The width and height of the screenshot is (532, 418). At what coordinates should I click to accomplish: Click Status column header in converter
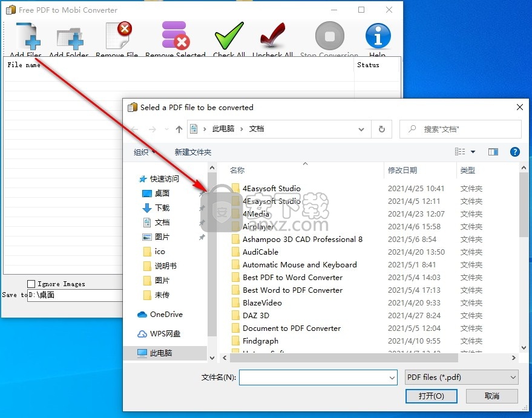[368, 65]
